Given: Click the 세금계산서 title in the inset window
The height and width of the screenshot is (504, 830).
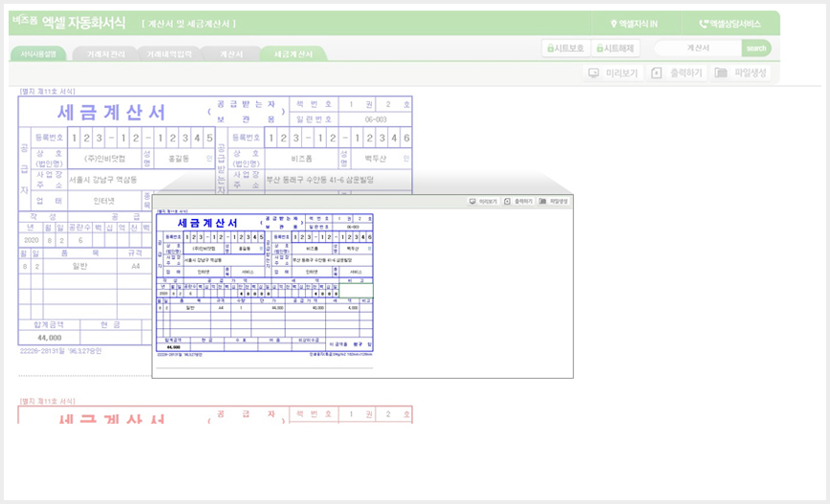Looking at the screenshot, I should (207, 223).
